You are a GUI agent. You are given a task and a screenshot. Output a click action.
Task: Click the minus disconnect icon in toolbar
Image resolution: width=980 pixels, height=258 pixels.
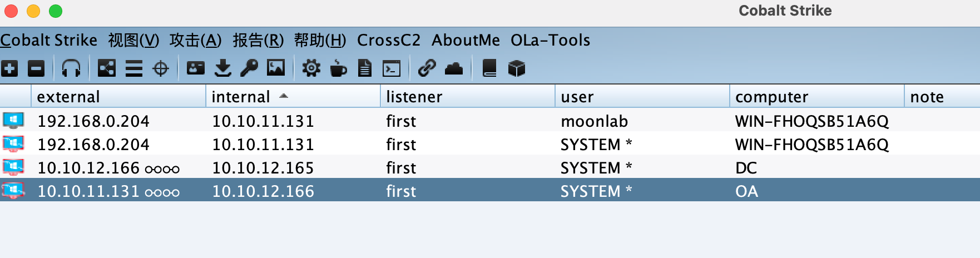click(36, 68)
